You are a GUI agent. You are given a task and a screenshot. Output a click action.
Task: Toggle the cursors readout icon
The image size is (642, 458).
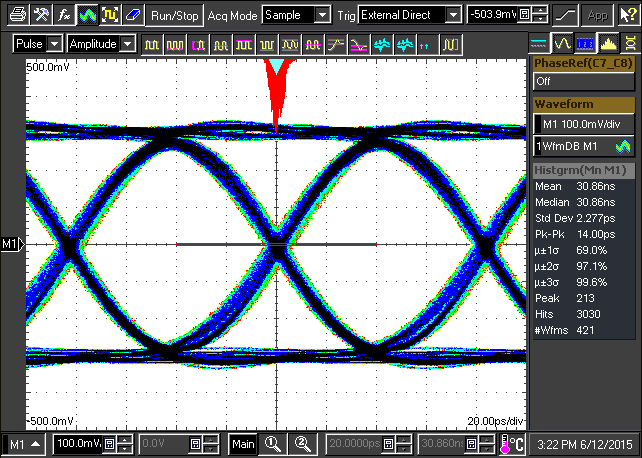(x=538, y=43)
